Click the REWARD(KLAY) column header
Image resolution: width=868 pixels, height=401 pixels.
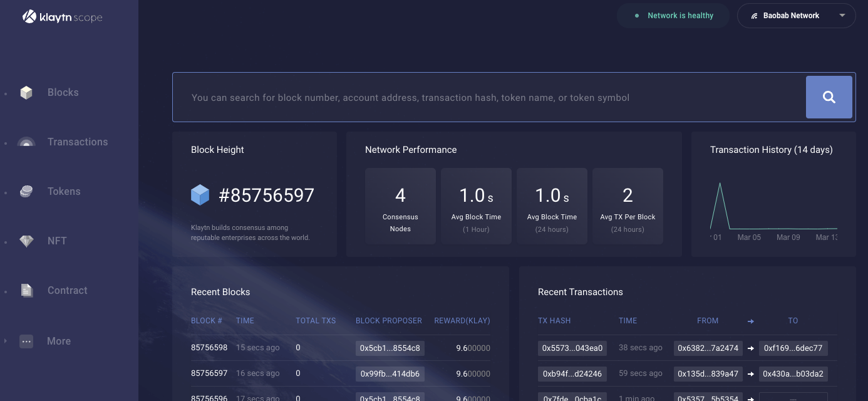coord(462,321)
